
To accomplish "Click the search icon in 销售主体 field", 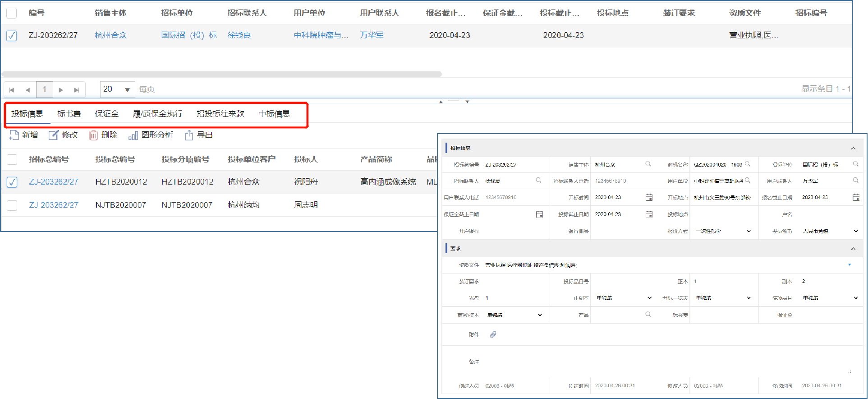I will pyautogui.click(x=648, y=164).
